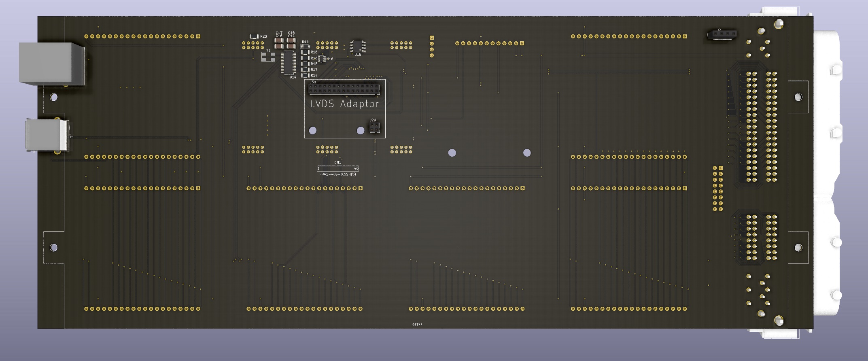Select the R16 resistor

coord(306,58)
